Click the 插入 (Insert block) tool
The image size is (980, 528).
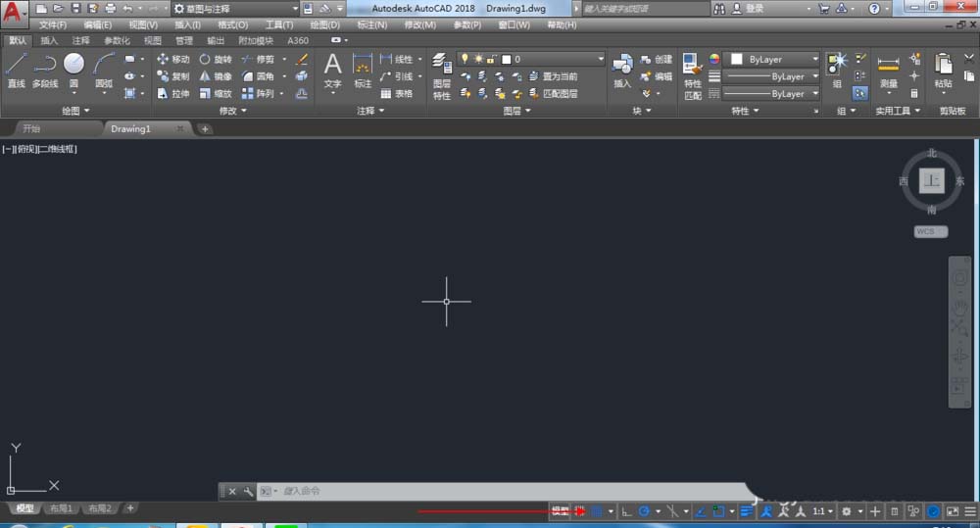[622, 71]
